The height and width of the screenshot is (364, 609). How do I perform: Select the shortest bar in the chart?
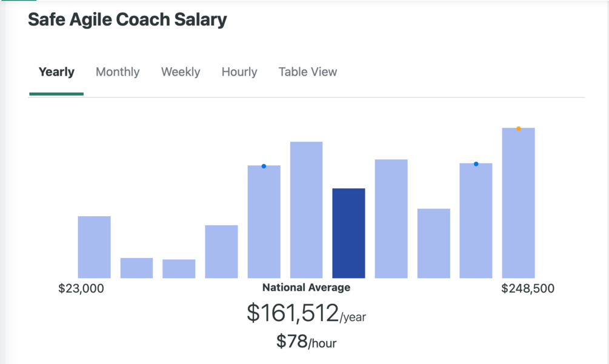tap(179, 269)
